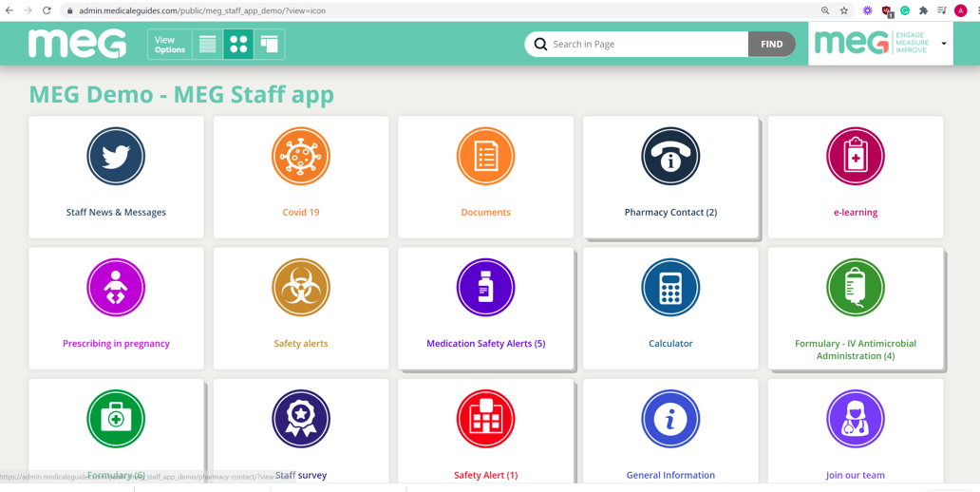The height and width of the screenshot is (492, 980).
Task: Switch to the panel view layout option
Action: 270,45
